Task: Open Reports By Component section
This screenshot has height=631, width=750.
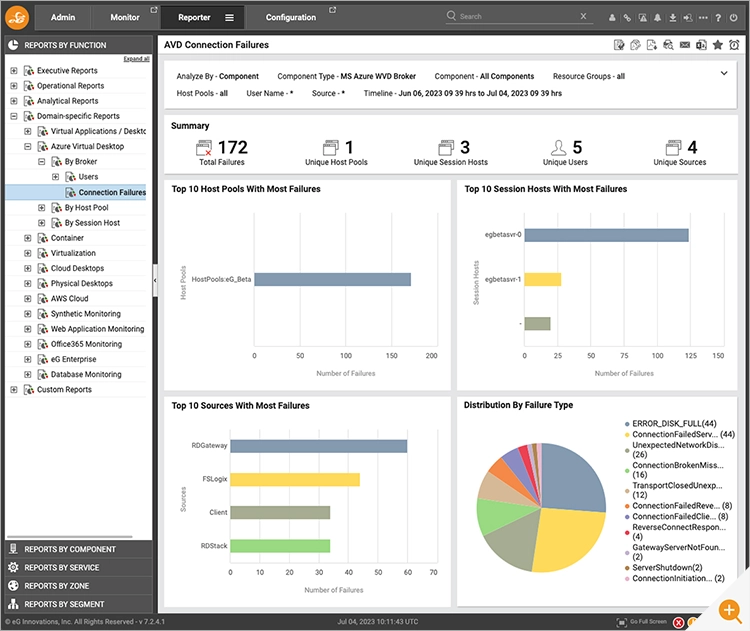Action: pyautogui.click(x=79, y=549)
